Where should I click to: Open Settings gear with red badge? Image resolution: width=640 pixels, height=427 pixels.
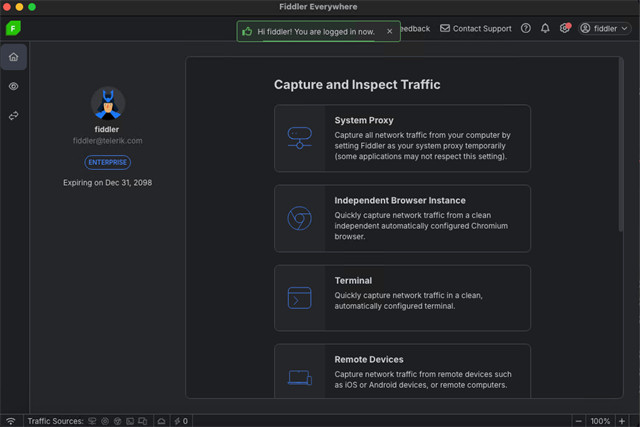point(565,28)
